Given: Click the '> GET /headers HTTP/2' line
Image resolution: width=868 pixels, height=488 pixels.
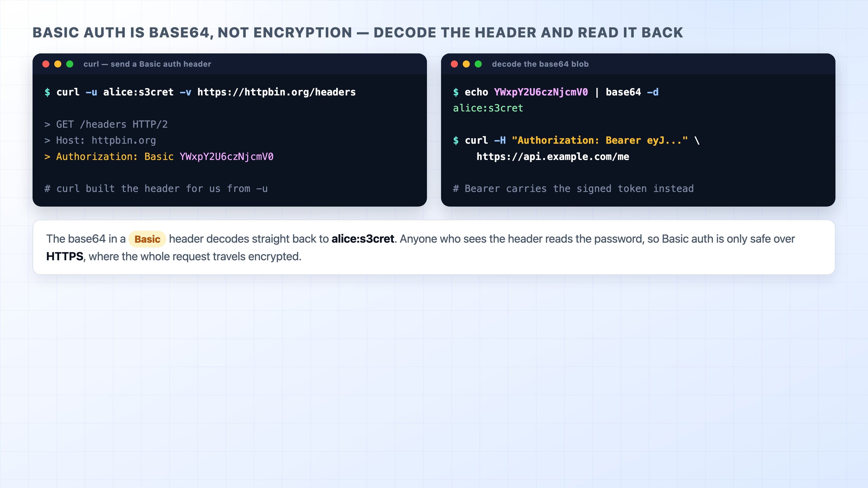Looking at the screenshot, I should coord(106,124).
